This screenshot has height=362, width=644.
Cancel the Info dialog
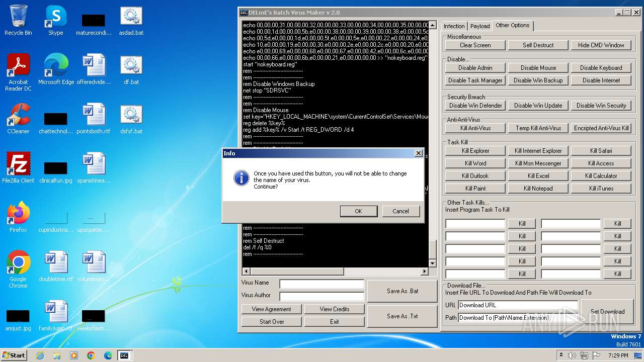400,211
